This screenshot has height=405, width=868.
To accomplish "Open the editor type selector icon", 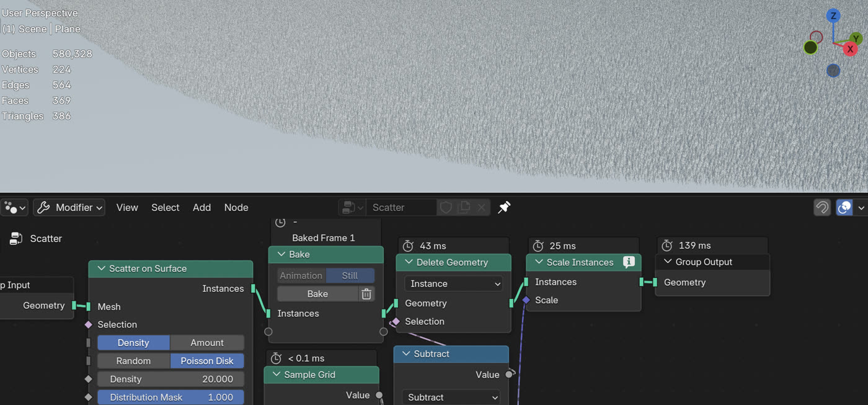I will click(14, 208).
